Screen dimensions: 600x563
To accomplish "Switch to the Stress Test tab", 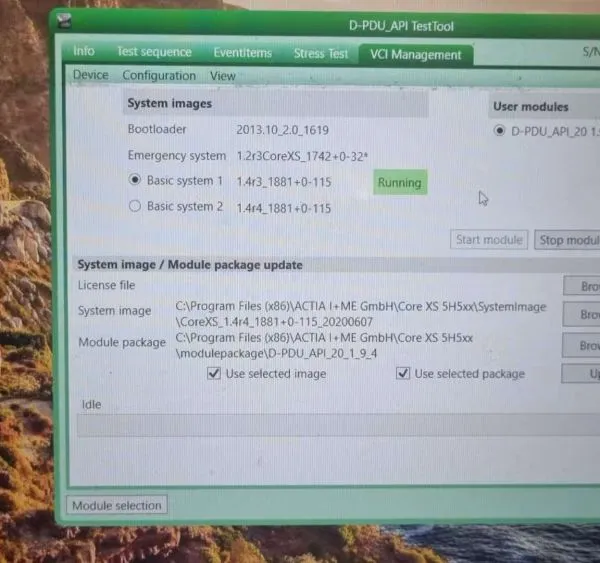I will 321,54.
